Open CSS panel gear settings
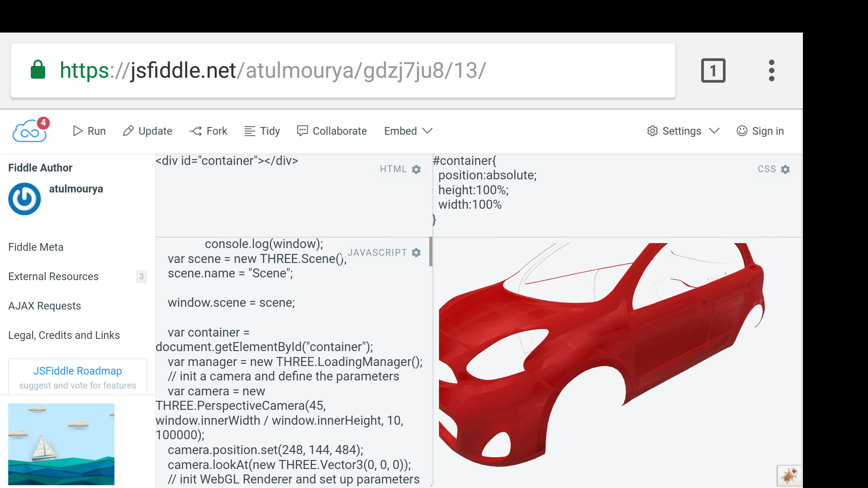The width and height of the screenshot is (868, 488). (785, 169)
